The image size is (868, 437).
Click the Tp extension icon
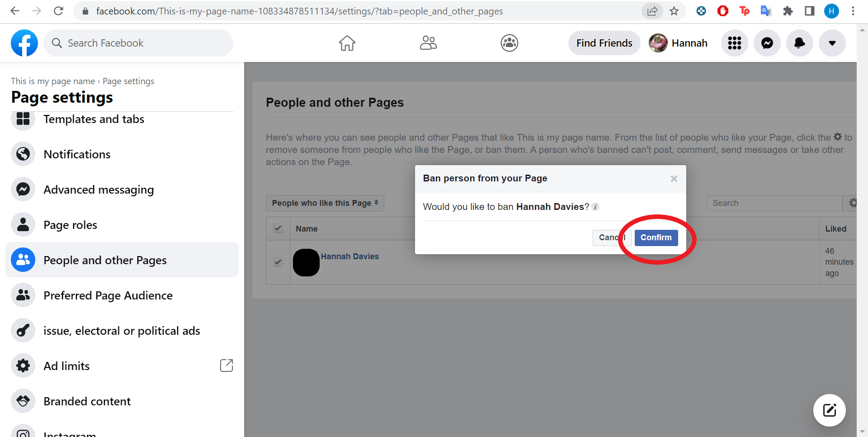(744, 11)
